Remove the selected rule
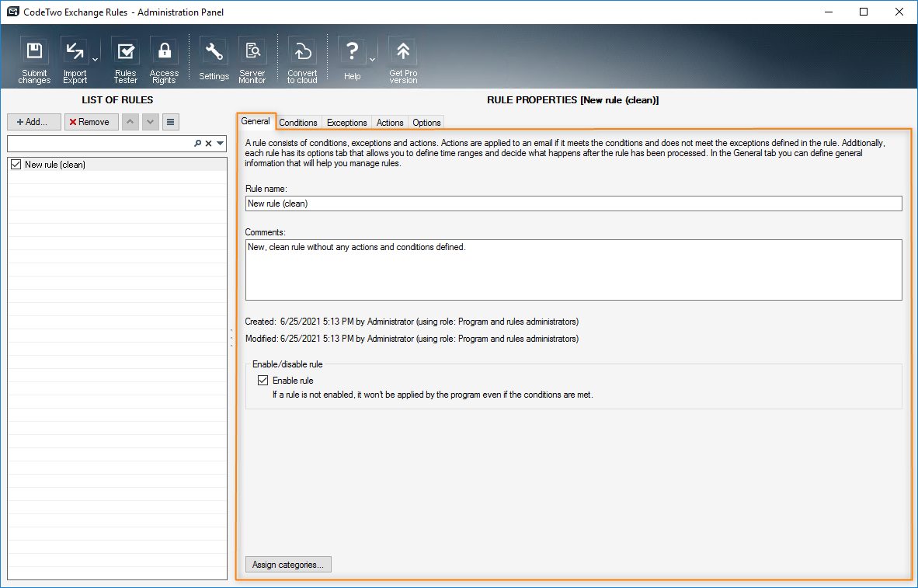The height and width of the screenshot is (588, 918). (x=92, y=122)
